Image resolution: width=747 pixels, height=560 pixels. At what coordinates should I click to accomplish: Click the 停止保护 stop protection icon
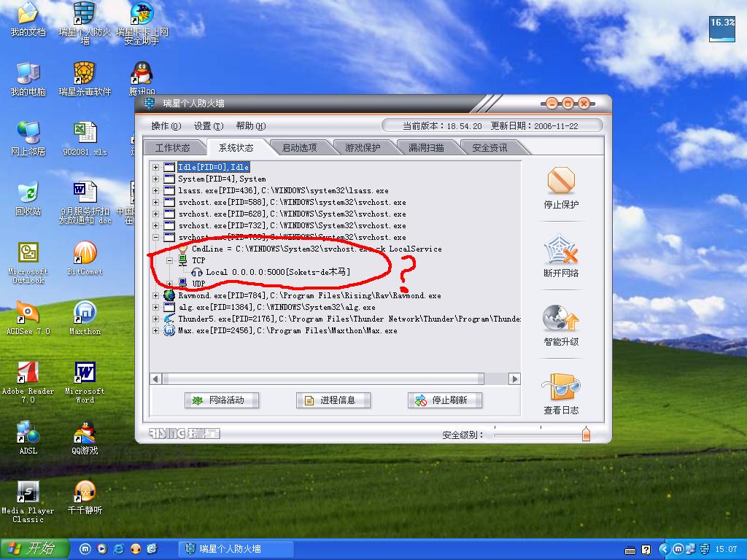561,181
